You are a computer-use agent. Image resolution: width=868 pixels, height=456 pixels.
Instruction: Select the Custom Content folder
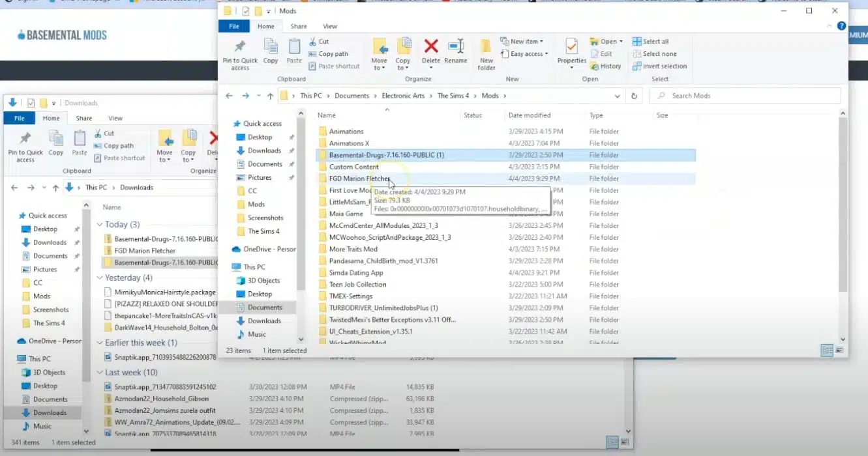click(x=353, y=167)
